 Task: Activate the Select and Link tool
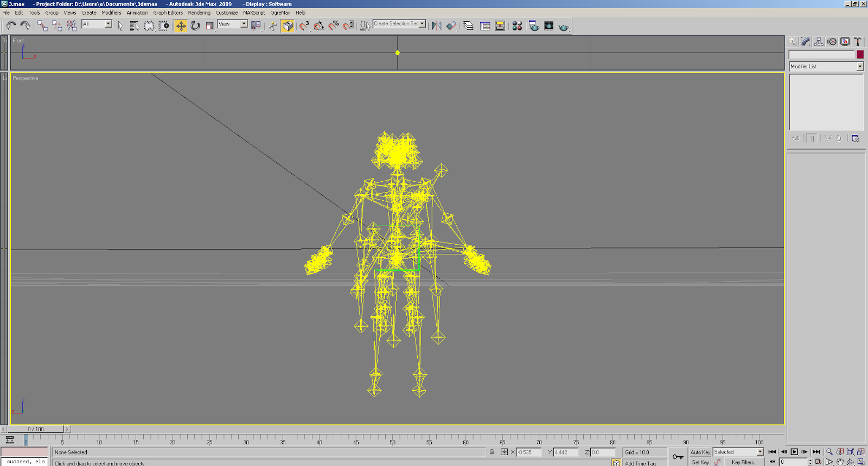(42, 25)
